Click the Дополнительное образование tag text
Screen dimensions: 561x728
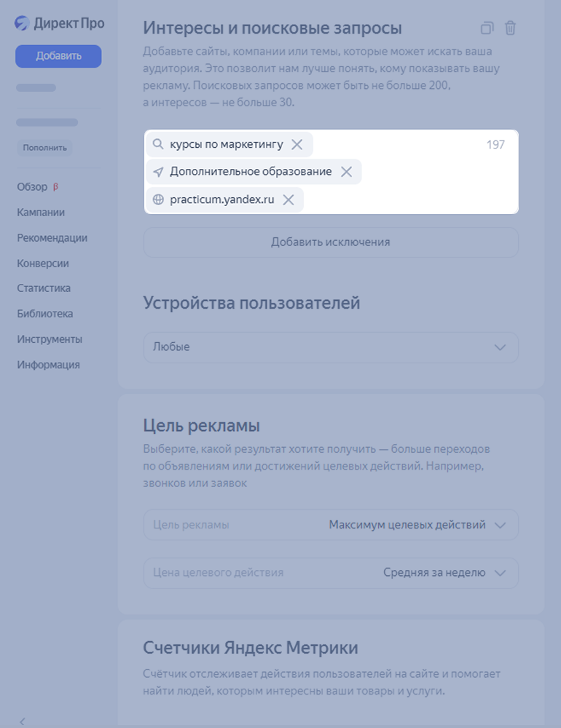(x=251, y=172)
